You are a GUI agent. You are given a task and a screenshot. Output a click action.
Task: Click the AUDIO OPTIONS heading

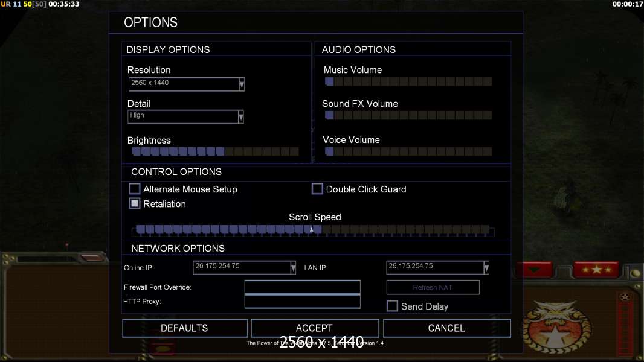pyautogui.click(x=359, y=49)
